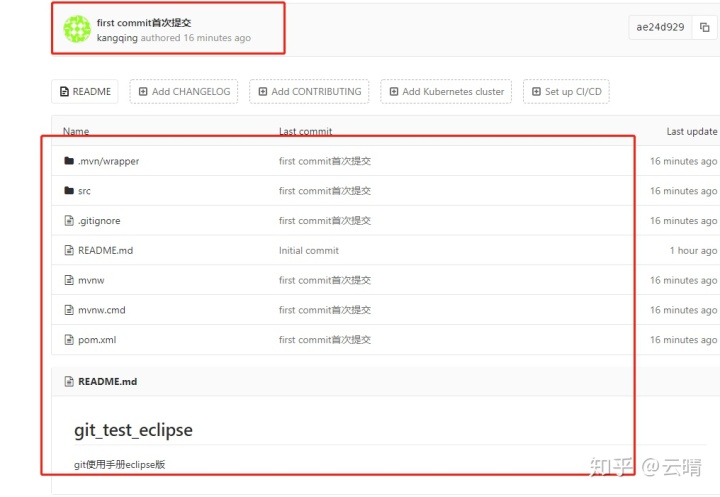
Task: Click the Name column header
Action: click(76, 131)
